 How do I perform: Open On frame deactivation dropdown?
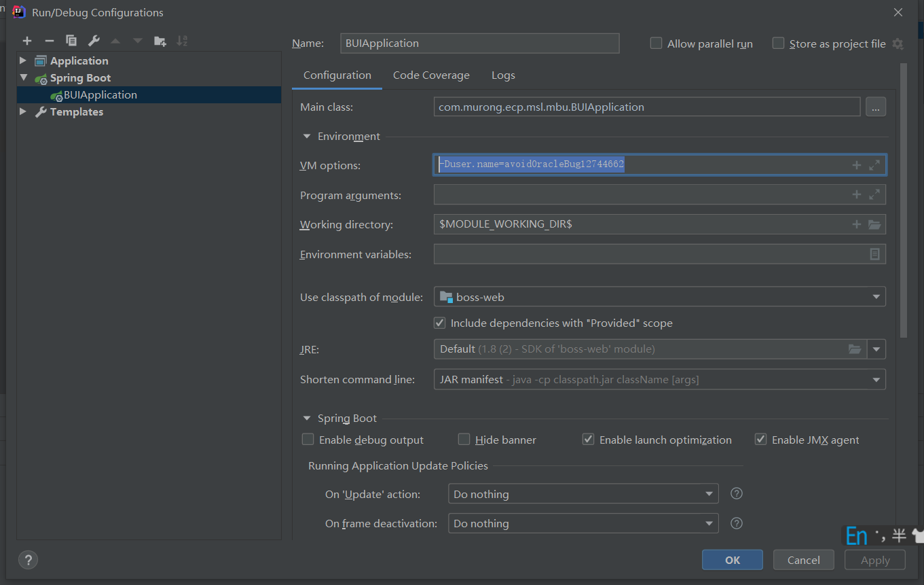pyautogui.click(x=583, y=523)
